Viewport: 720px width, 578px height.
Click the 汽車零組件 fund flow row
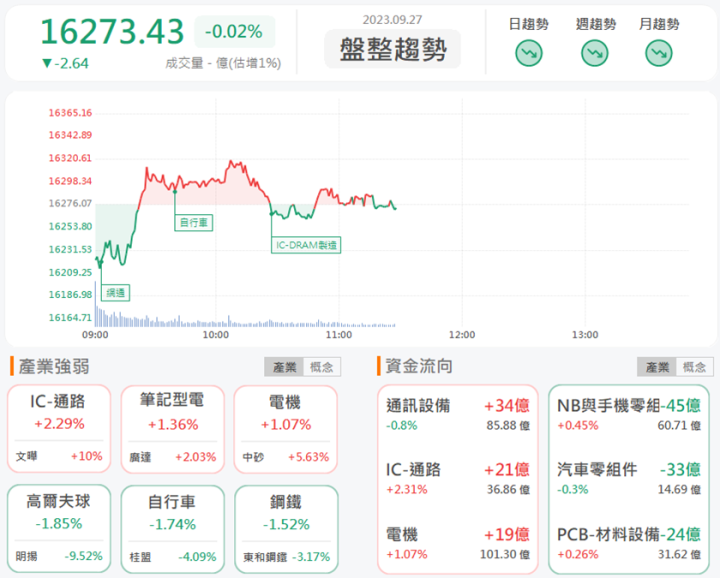tap(628, 478)
